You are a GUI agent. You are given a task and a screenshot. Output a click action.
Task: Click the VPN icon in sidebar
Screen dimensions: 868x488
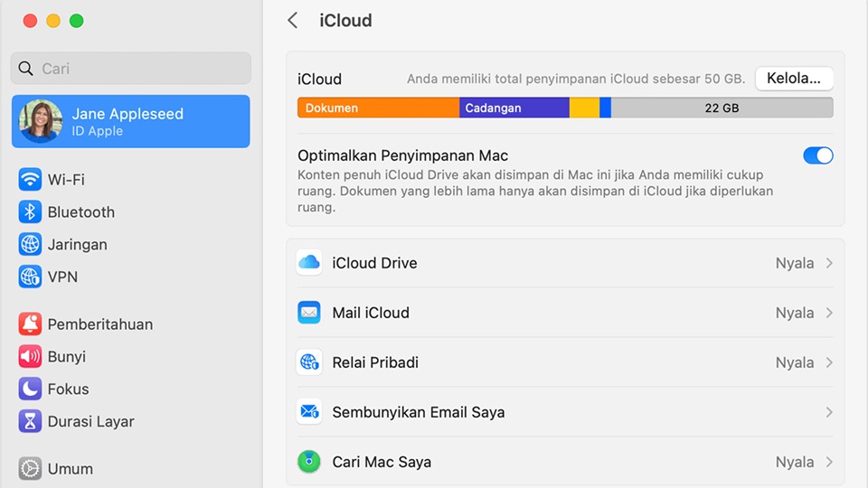click(x=30, y=277)
